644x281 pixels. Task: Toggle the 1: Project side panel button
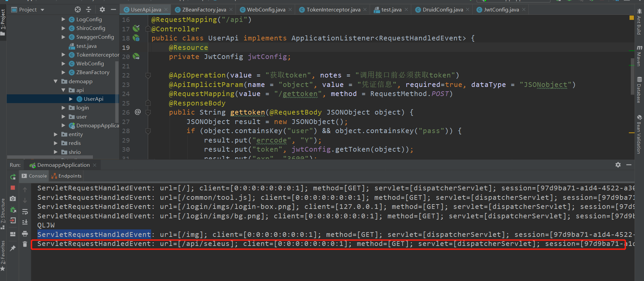tap(3, 22)
